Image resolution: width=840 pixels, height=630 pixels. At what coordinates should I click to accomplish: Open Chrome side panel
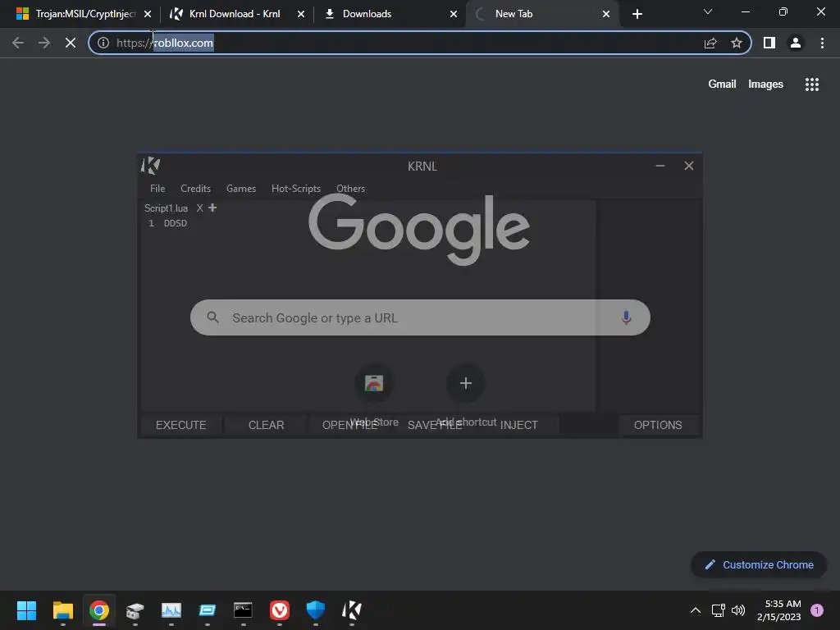click(x=769, y=43)
